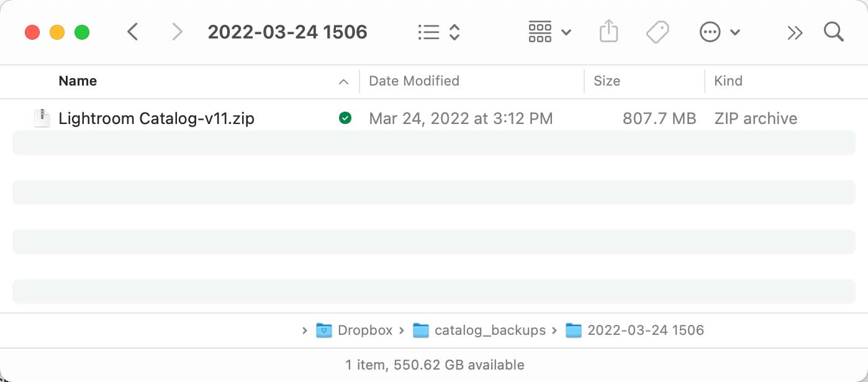Click Size column header to sort by size
Screen dimensions: 868x382
pos(607,81)
